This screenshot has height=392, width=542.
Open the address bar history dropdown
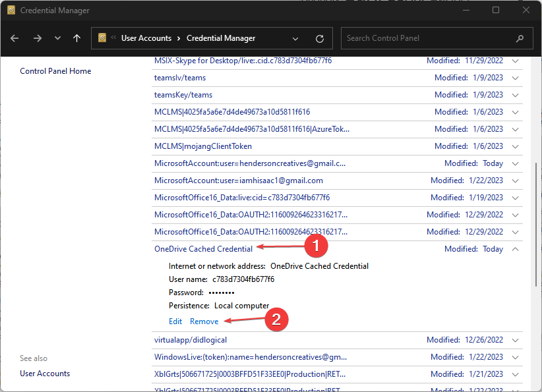295,39
